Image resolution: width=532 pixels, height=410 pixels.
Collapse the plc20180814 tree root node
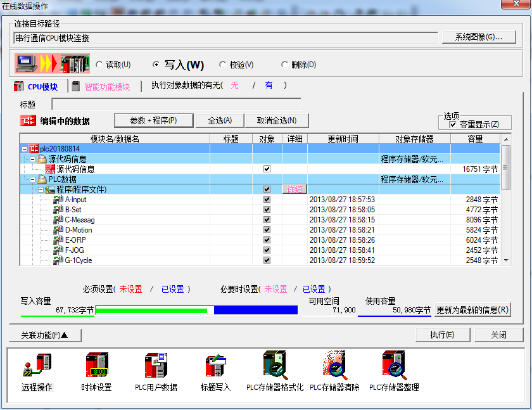pos(24,149)
